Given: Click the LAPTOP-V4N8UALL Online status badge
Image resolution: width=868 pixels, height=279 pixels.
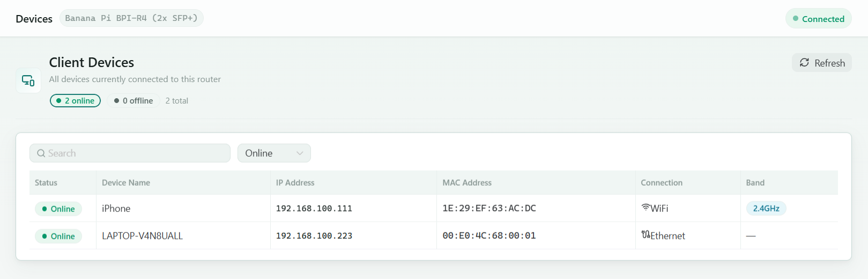Looking at the screenshot, I should click(x=58, y=236).
